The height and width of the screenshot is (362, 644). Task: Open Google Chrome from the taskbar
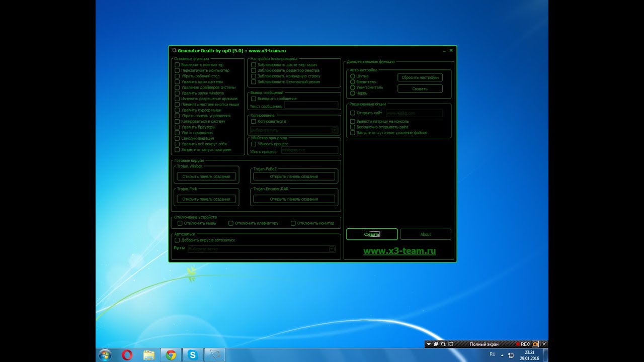click(x=171, y=355)
